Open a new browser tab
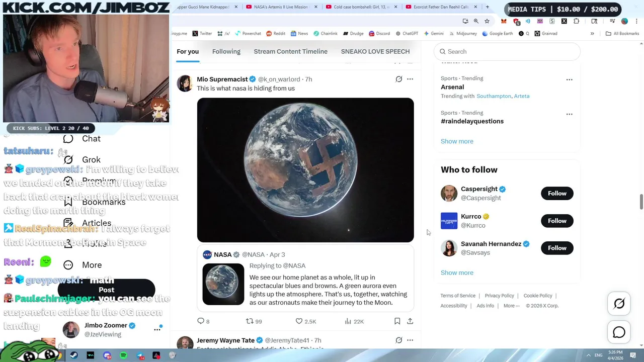Screen dimensions: 644x362 pos(487,7)
